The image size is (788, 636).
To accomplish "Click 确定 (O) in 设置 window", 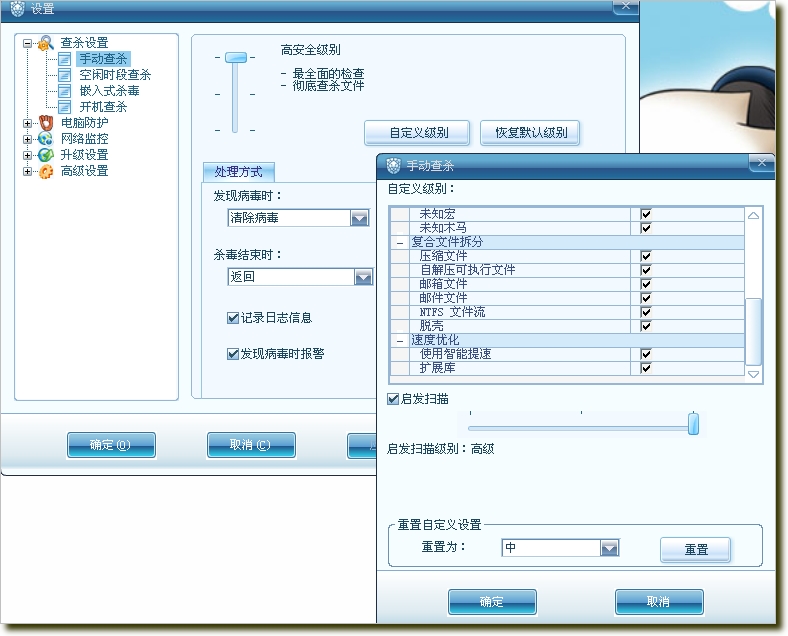I will click(111, 445).
